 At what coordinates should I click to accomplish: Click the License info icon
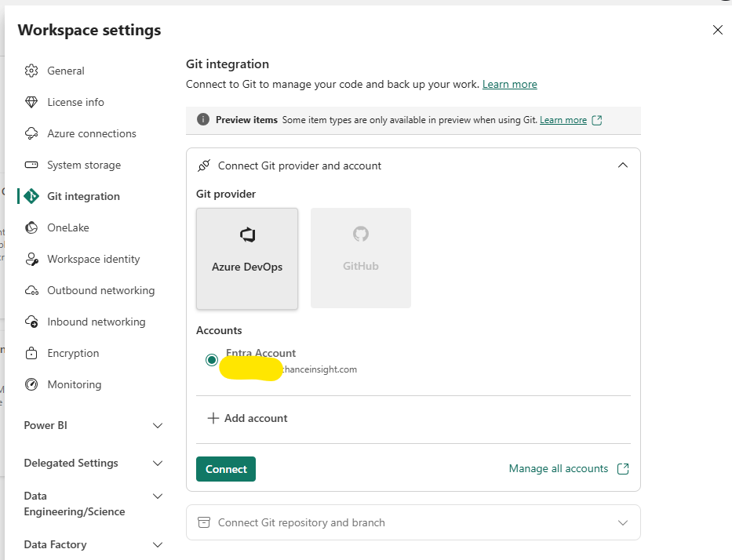[31, 102]
